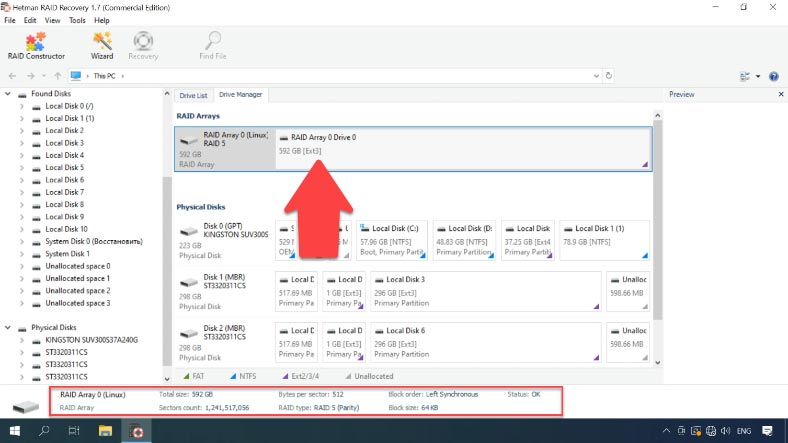Open the View menu
Image resolution: width=788 pixels, height=443 pixels.
(x=52, y=20)
